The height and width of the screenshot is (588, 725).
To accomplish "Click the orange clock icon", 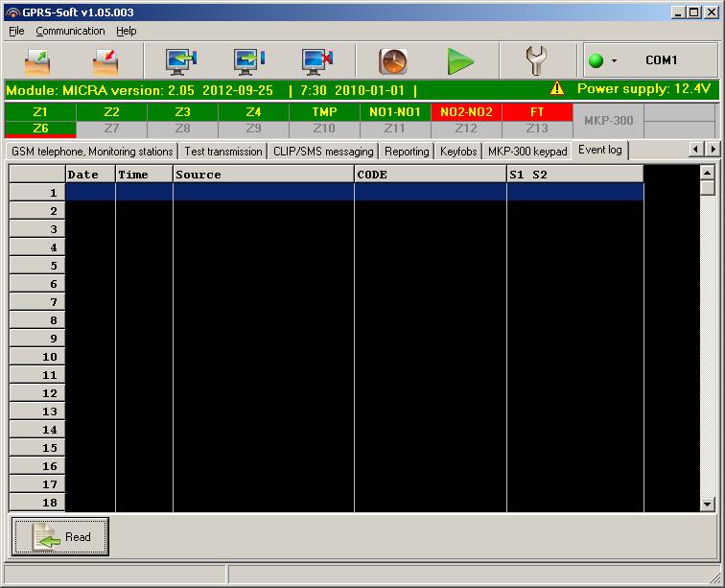I will pyautogui.click(x=393, y=61).
